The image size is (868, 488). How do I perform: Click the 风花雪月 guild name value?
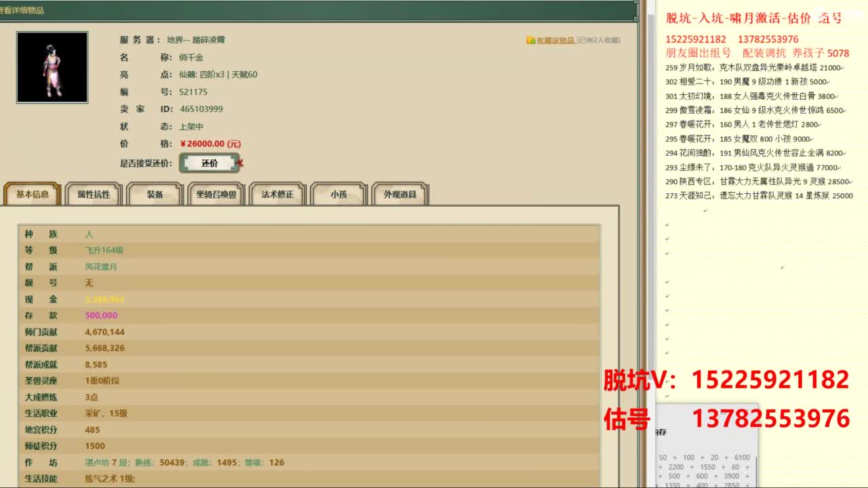pyautogui.click(x=101, y=267)
